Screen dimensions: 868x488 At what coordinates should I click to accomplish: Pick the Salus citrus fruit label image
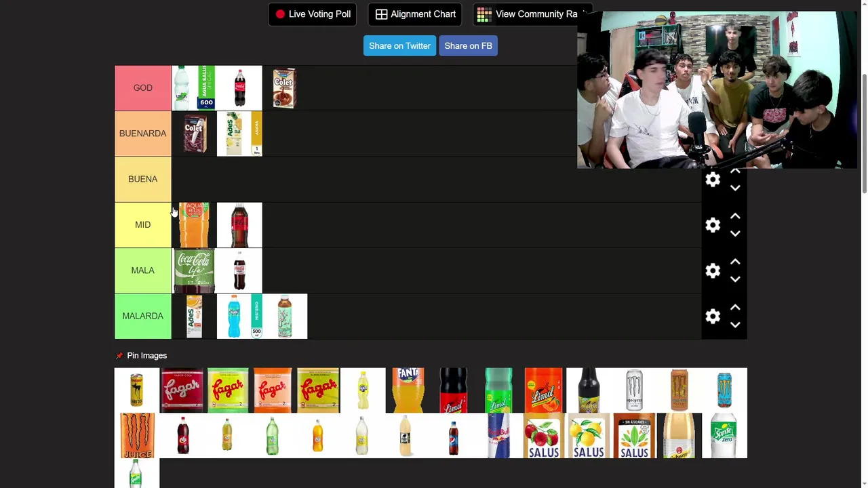(x=589, y=436)
